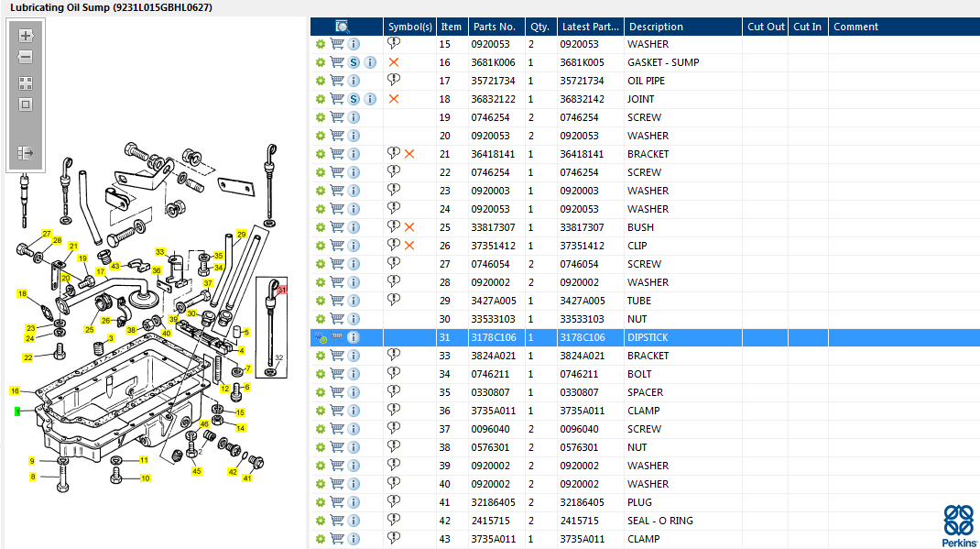The width and height of the screenshot is (980, 549).
Task: Select part number 3681K006
Action: pyautogui.click(x=493, y=62)
